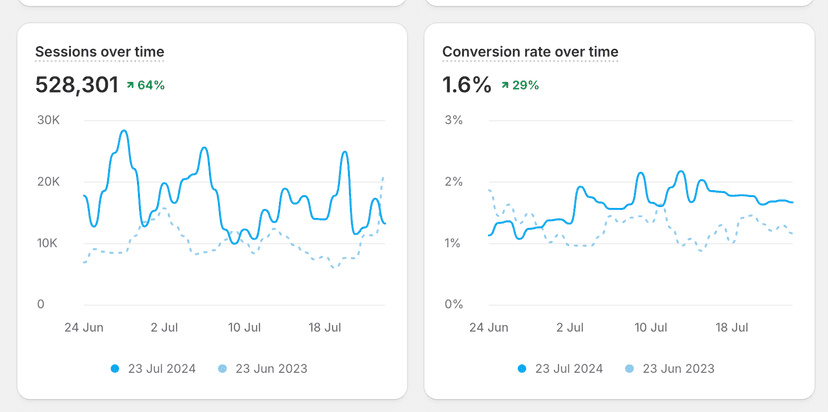Toggle the 23 Jun 2023 conversion legend label
This screenshot has width=828, height=412.
coord(678,369)
